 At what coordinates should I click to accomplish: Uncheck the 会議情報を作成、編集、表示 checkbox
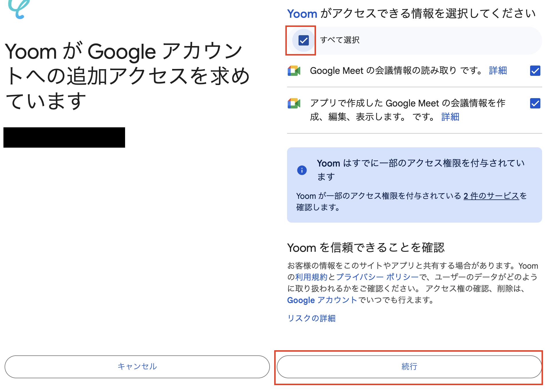[535, 103]
